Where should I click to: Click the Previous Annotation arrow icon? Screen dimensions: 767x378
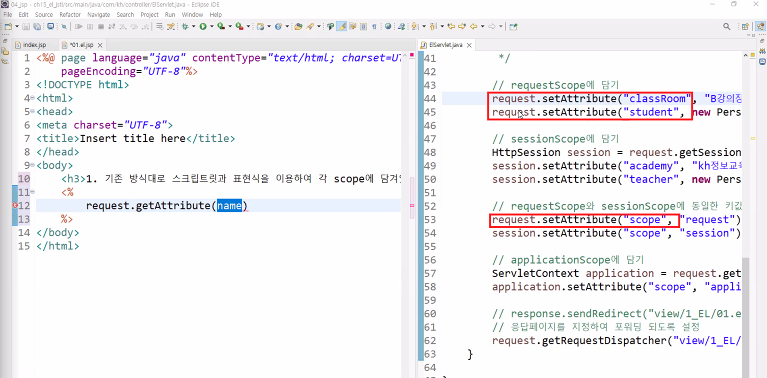pos(433,26)
